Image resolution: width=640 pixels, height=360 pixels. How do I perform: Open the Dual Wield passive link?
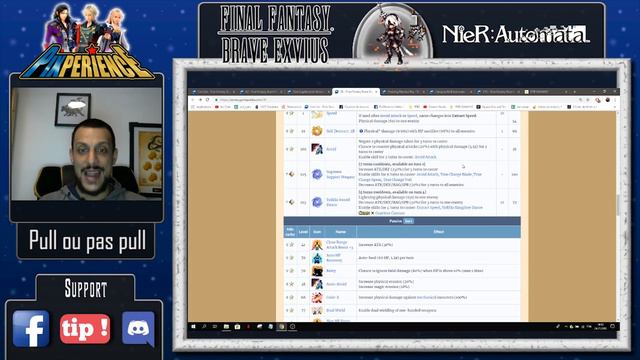(336, 311)
